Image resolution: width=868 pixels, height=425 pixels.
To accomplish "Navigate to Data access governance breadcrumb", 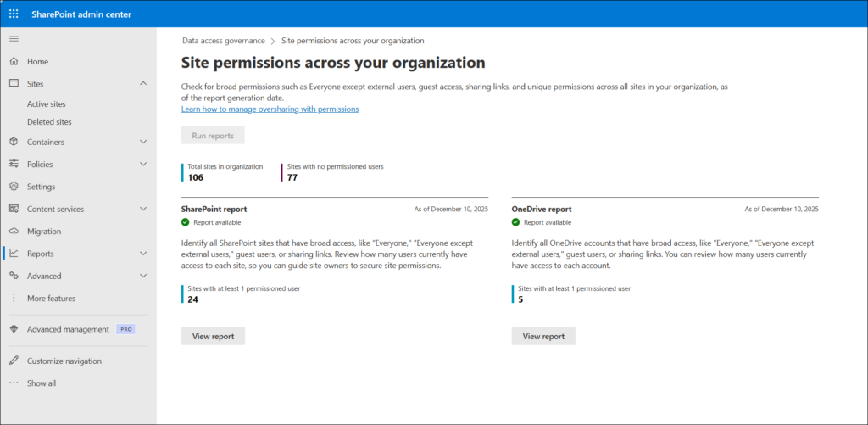I will (x=223, y=41).
